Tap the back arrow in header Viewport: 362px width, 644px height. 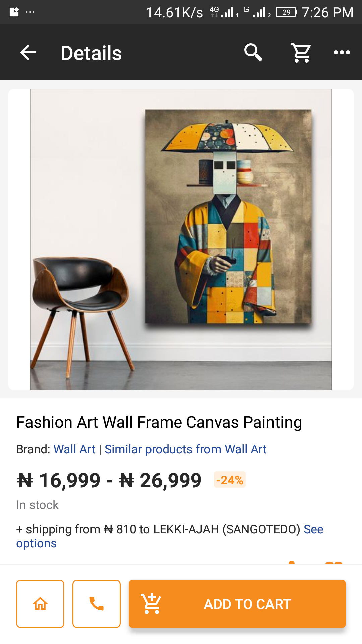coord(28,53)
